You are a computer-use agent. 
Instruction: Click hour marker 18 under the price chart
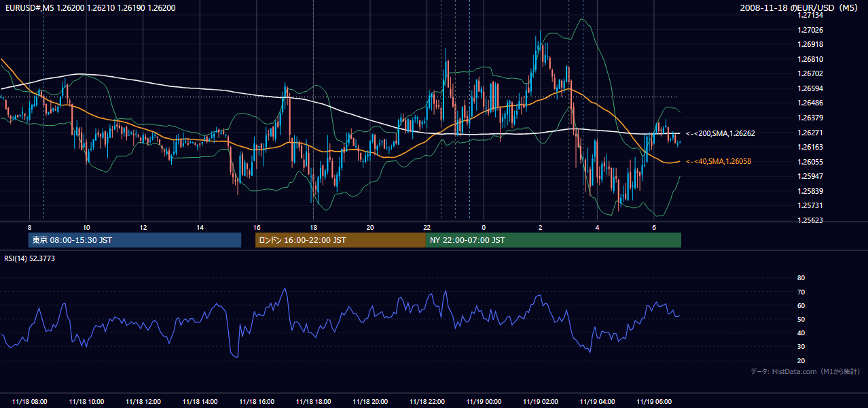click(313, 227)
